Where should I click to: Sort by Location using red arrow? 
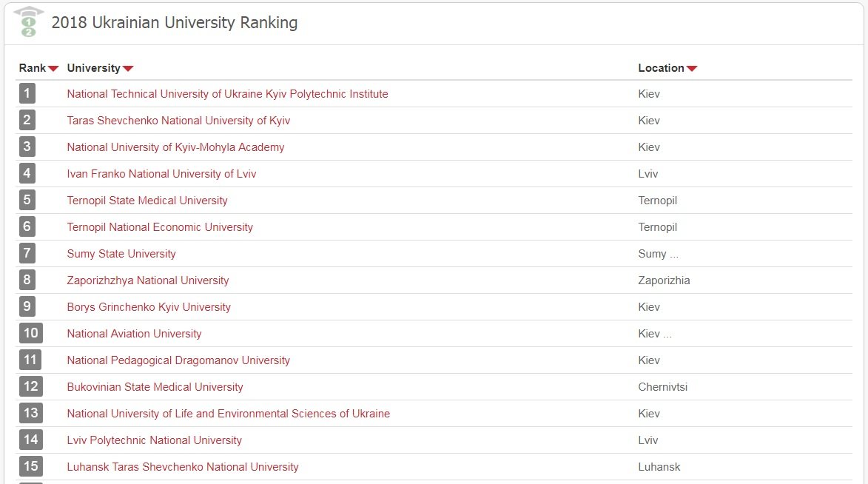pos(692,69)
